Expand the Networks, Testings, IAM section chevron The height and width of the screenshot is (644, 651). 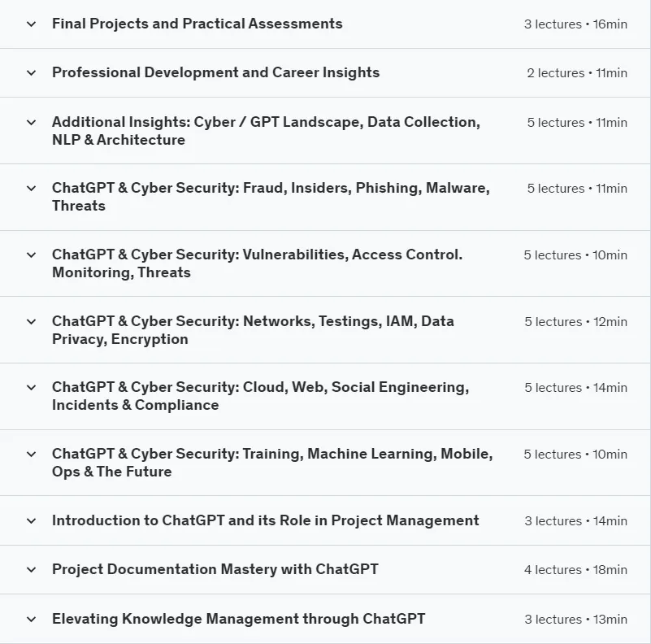coord(31,321)
